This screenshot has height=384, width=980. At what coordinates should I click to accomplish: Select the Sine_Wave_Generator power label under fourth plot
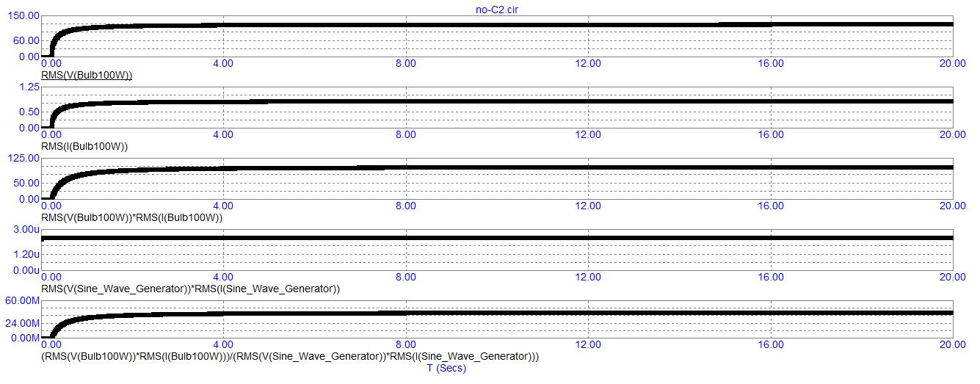click(x=191, y=289)
